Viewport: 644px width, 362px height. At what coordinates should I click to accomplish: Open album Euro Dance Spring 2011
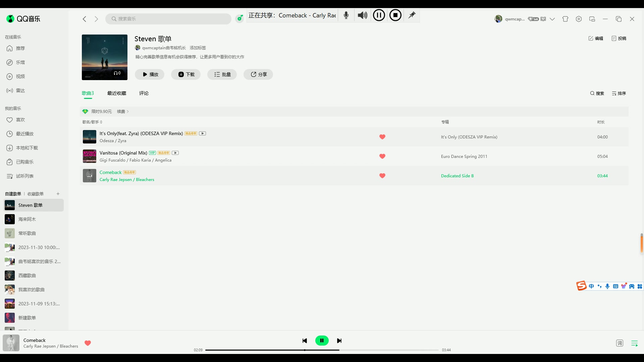coord(464,157)
